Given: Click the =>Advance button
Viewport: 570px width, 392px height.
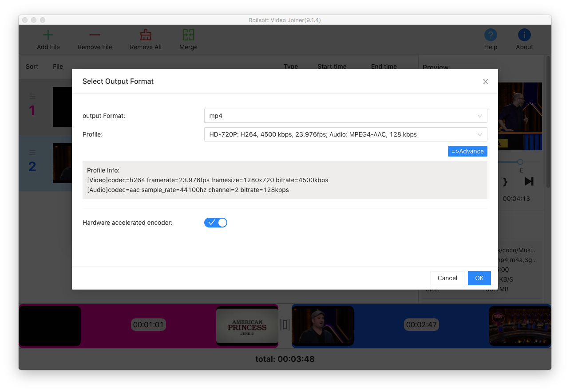Looking at the screenshot, I should tap(467, 151).
